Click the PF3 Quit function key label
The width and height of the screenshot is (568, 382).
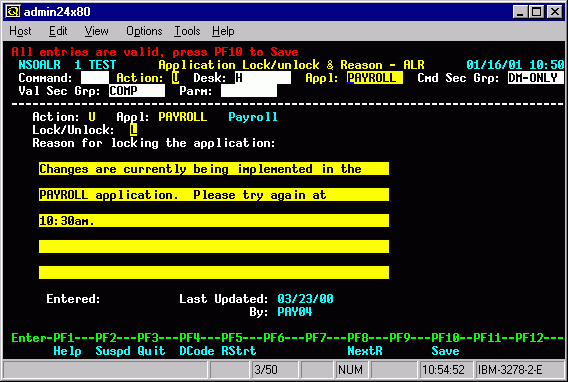pos(151,351)
